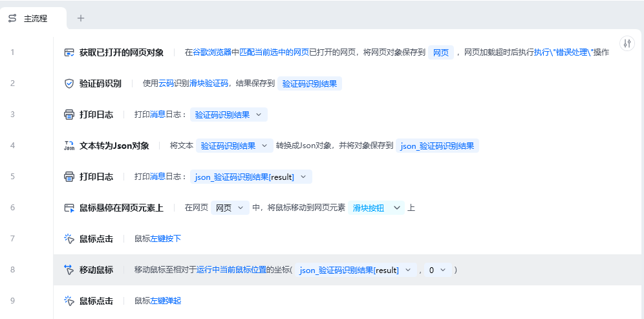Select line number 4
The width and height of the screenshot is (644, 319).
pos(12,146)
